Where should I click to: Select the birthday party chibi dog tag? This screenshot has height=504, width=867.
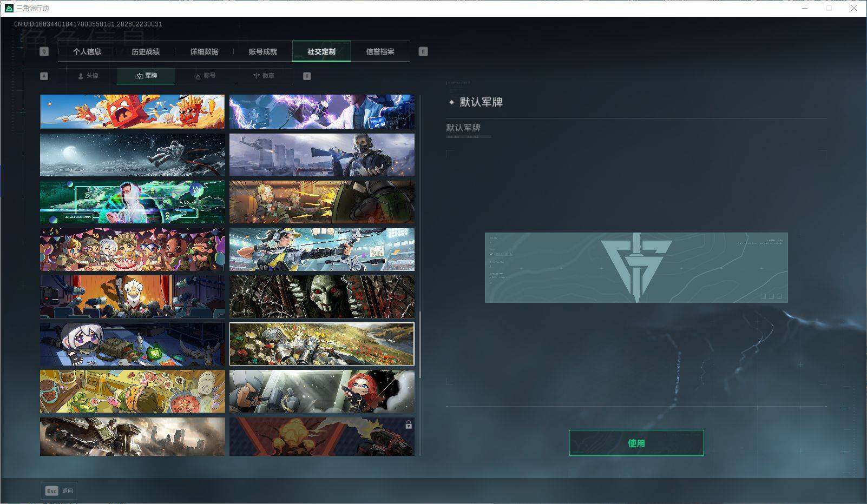point(133,249)
